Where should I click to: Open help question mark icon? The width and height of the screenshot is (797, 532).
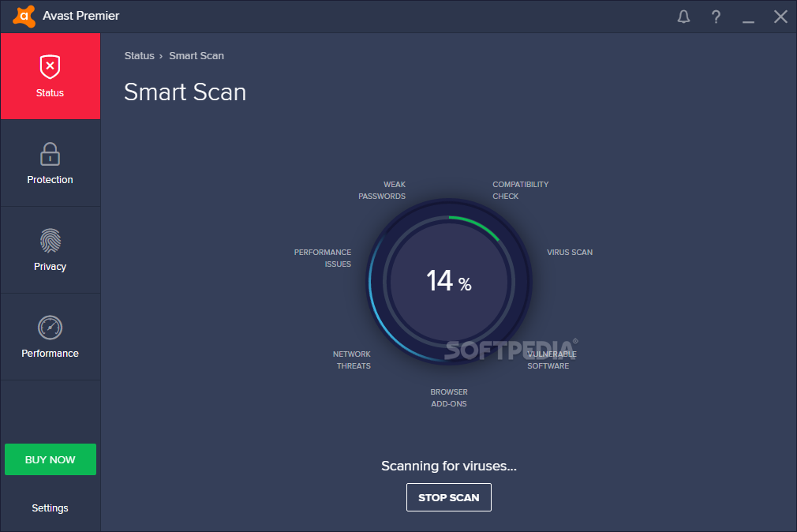click(716, 17)
